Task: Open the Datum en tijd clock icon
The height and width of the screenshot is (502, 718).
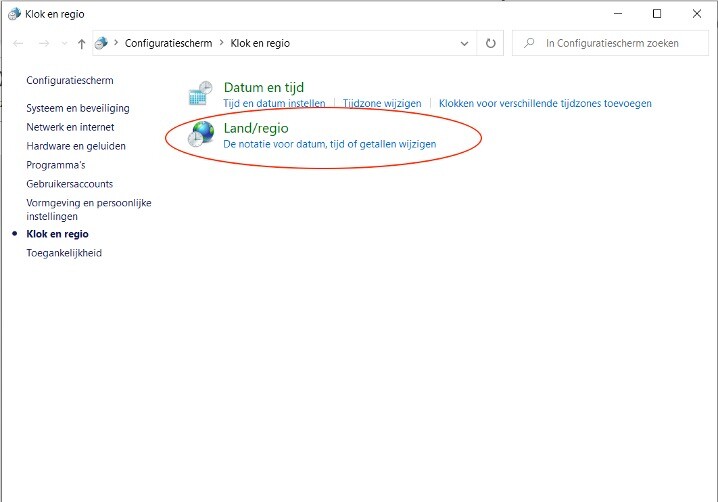Action: 201,93
